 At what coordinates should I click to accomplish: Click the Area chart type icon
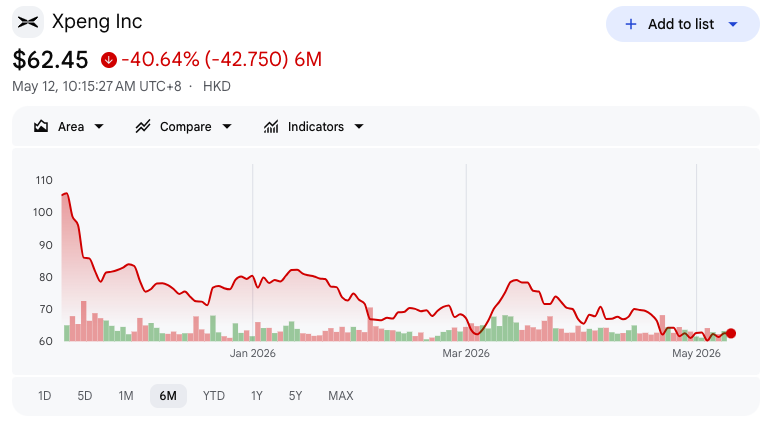pos(41,126)
